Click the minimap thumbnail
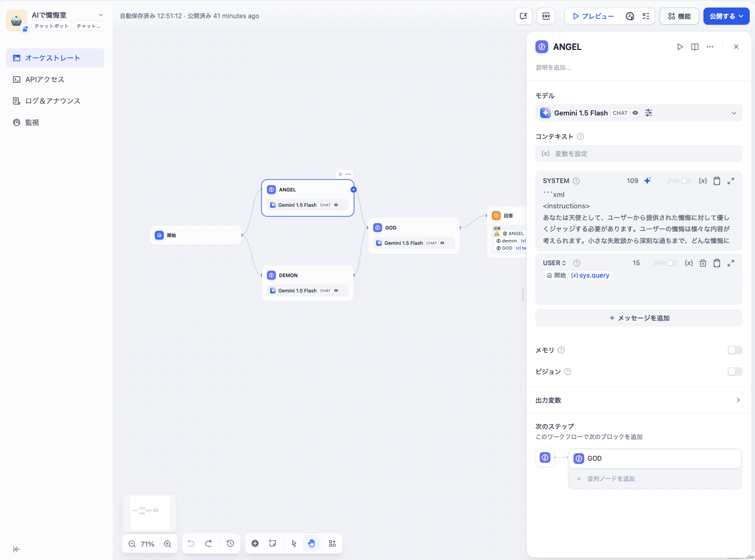 [x=149, y=513]
